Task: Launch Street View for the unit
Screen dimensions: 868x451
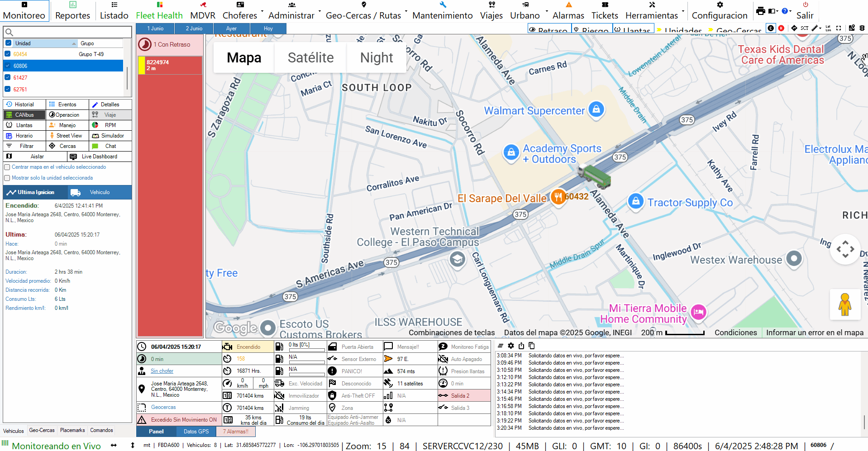Action: click(67, 136)
